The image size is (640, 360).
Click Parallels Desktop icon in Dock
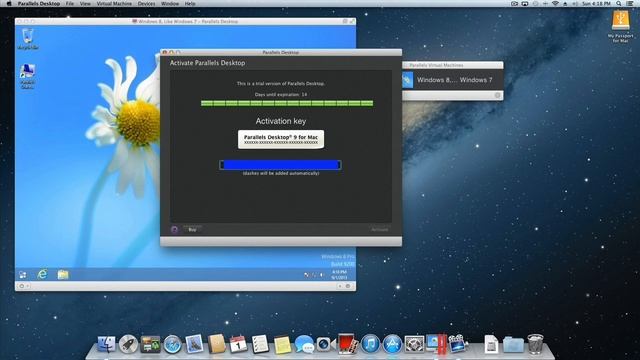point(436,344)
